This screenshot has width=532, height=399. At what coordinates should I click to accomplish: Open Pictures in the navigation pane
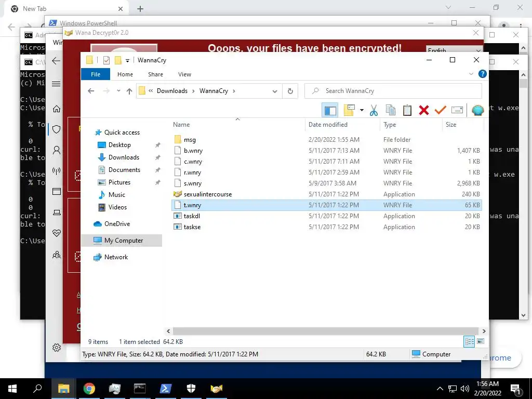click(119, 182)
